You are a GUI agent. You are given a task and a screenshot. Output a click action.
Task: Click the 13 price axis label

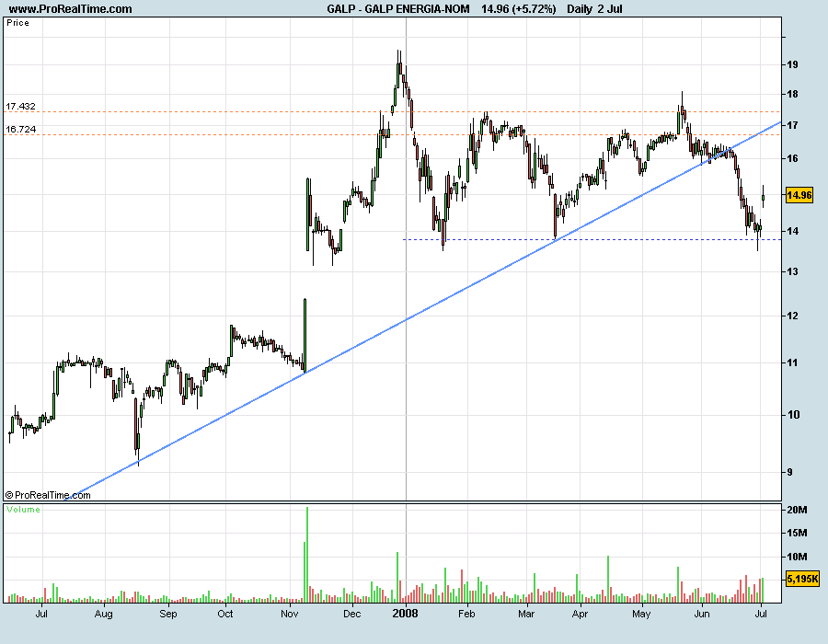[x=792, y=271]
